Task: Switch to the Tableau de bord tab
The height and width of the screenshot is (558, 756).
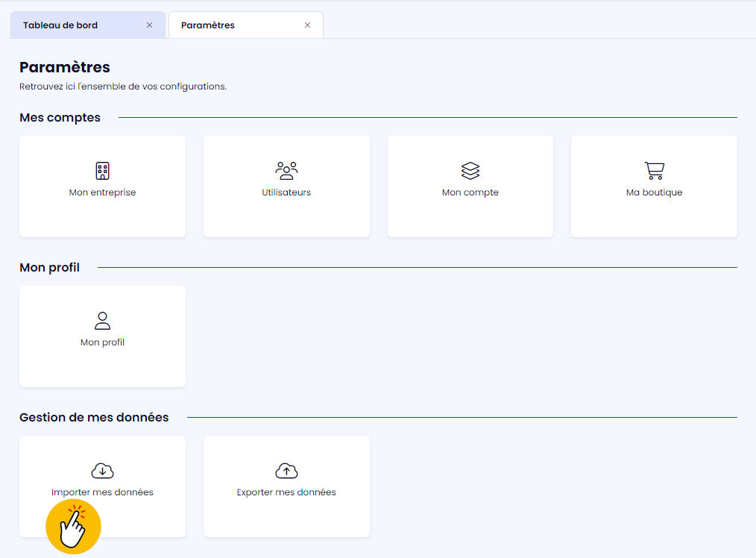Action: pyautogui.click(x=60, y=25)
